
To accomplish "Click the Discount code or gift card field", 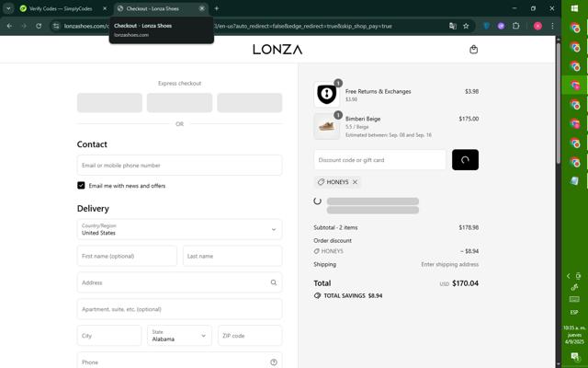I will pos(379,160).
